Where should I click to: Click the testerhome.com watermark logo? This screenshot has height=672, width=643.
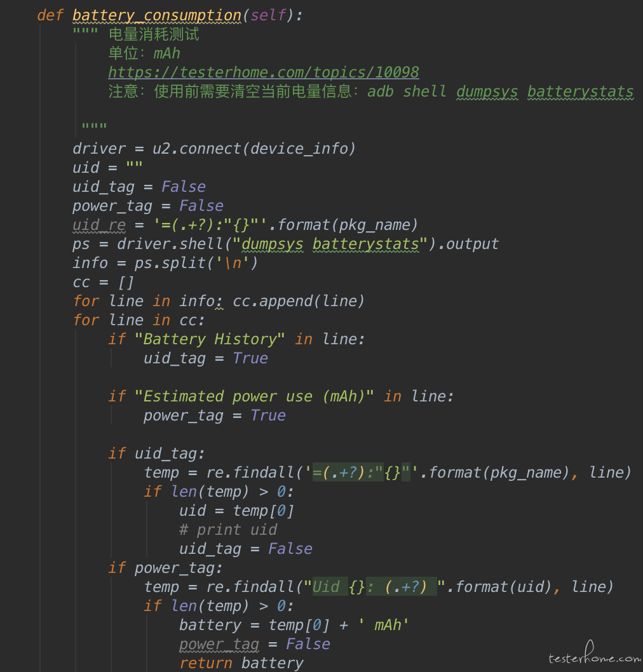594,654
